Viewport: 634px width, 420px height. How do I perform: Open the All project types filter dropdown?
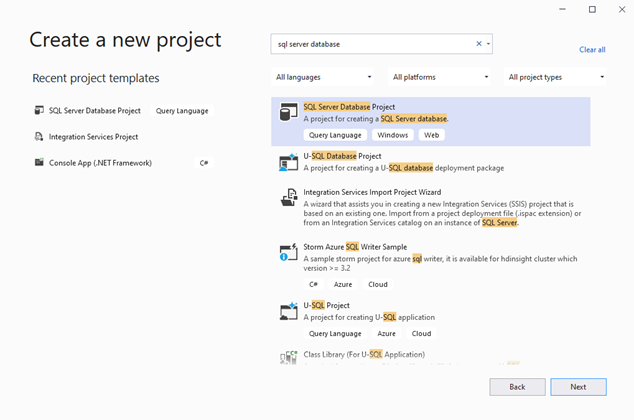click(555, 77)
